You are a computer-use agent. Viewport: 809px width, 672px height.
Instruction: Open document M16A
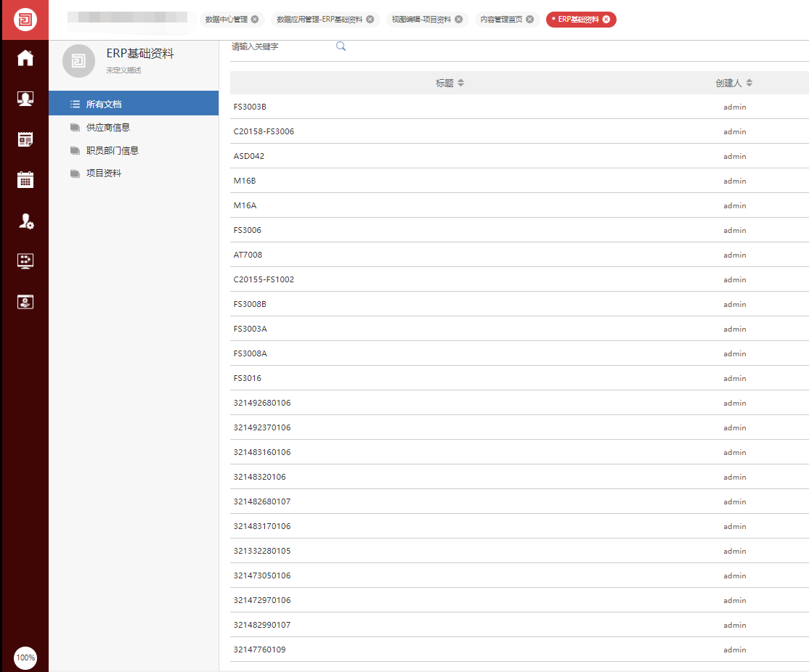coord(245,205)
